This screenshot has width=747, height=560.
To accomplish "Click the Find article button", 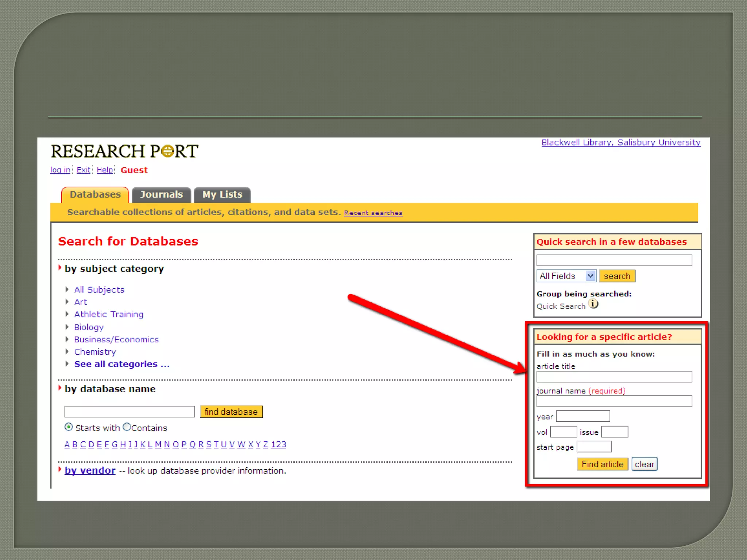I will coord(602,464).
